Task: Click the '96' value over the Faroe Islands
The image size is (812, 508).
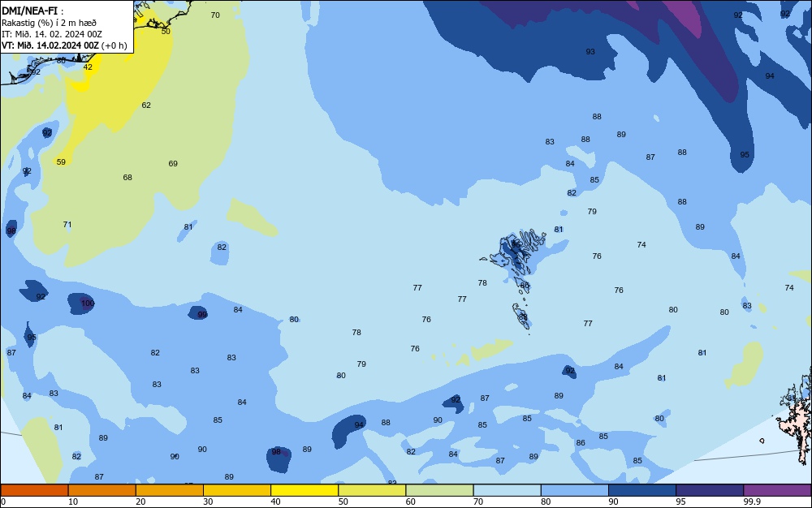Action: pos(516,244)
